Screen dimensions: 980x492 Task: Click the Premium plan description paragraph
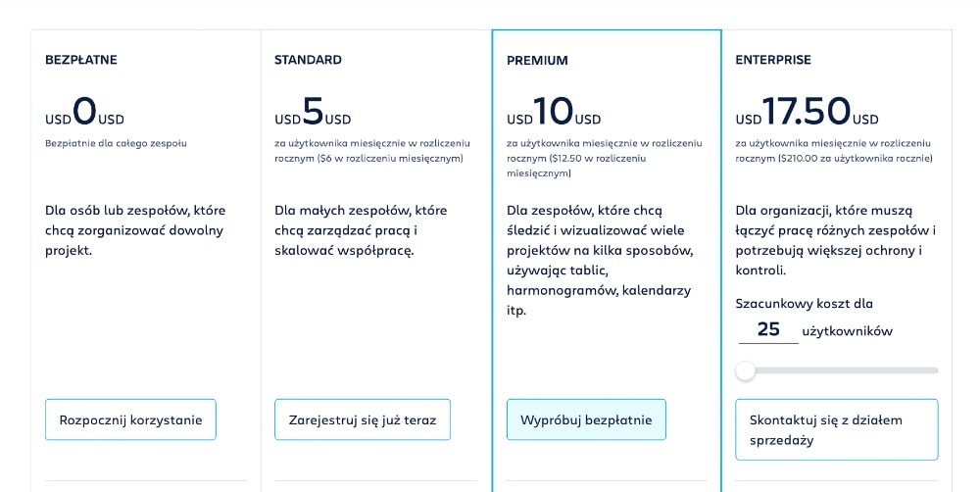click(x=600, y=260)
